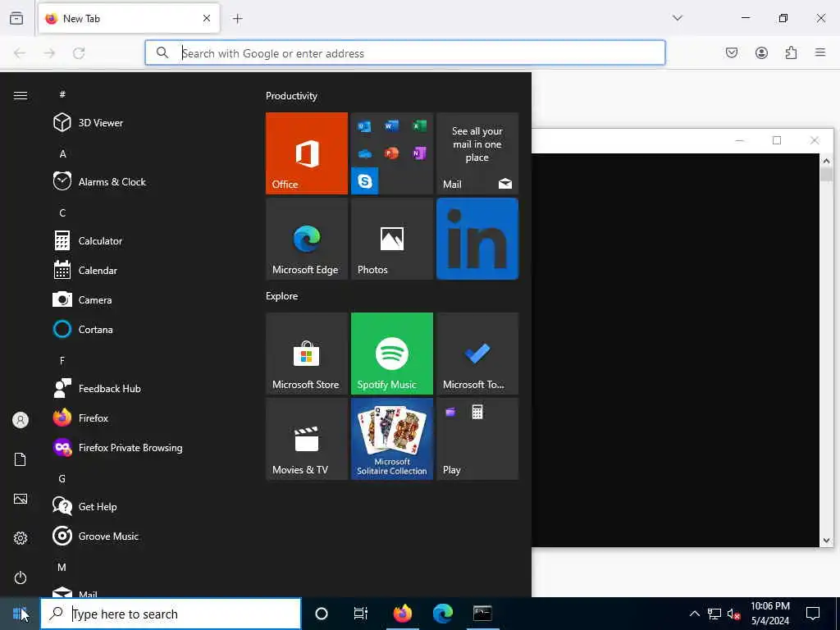Screen dimensions: 840x630
Task: Open Task View on taskbar
Action: click(x=361, y=614)
